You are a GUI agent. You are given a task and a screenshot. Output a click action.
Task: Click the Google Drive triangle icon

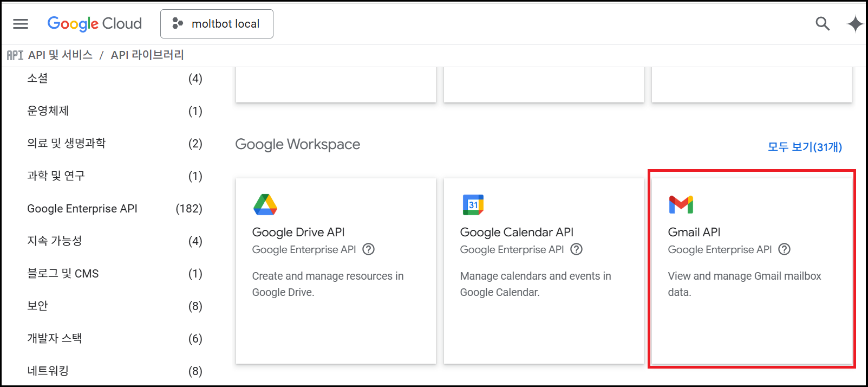point(265,204)
